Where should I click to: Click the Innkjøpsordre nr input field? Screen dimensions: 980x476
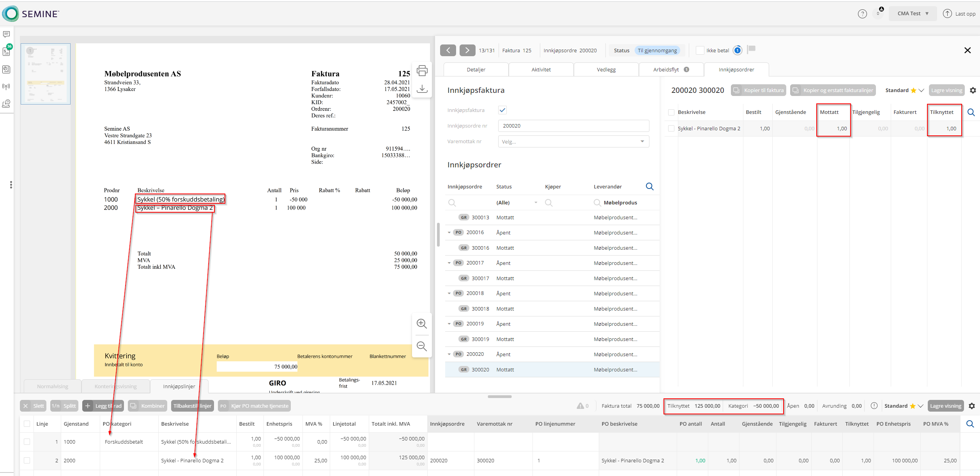pyautogui.click(x=573, y=126)
